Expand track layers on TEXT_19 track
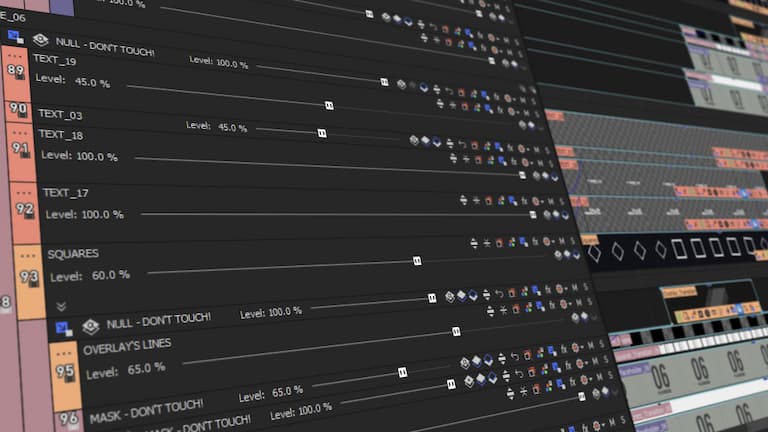Viewport: 768px width, 432px height. 440,103
